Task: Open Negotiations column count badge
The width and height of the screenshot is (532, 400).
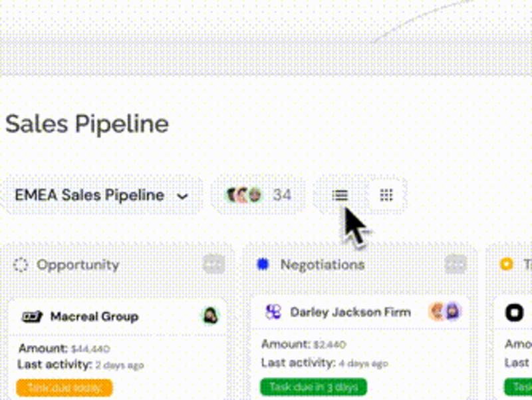Action: [x=456, y=264]
